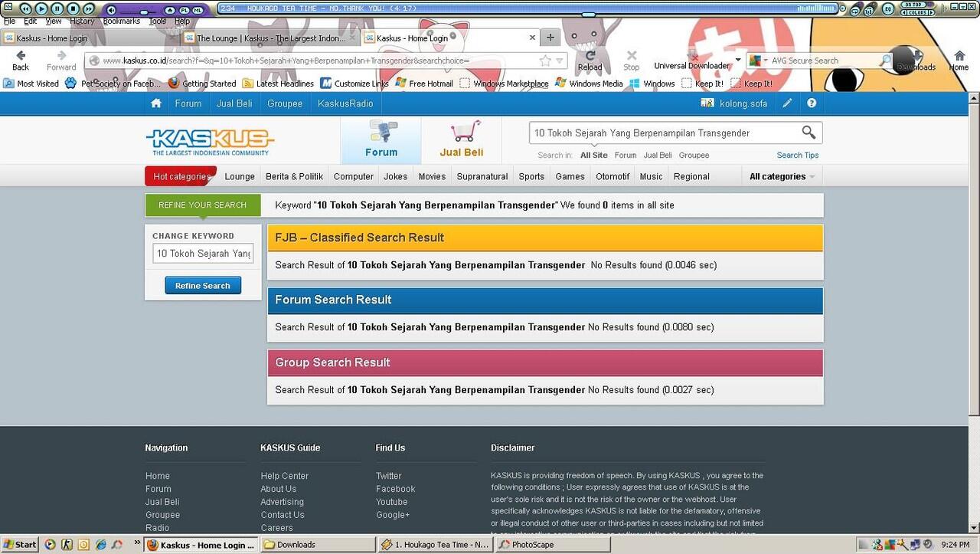The image size is (980, 554).
Task: Open the Tools menu
Action: 158,21
